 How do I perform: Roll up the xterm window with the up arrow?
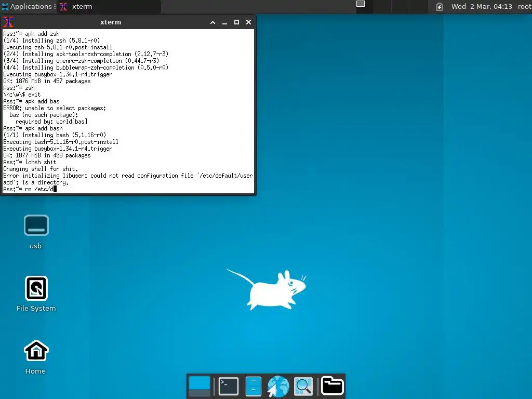coord(212,22)
